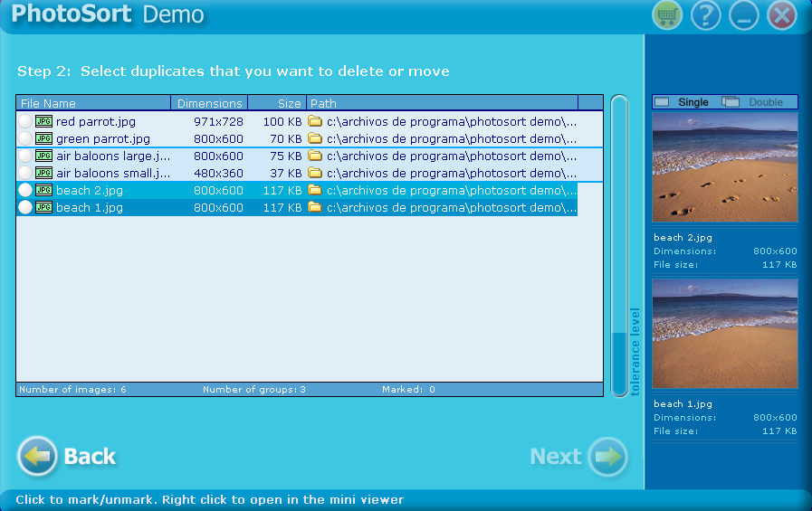Click the '70 KB' size cell
812x511 pixels.
click(x=286, y=138)
